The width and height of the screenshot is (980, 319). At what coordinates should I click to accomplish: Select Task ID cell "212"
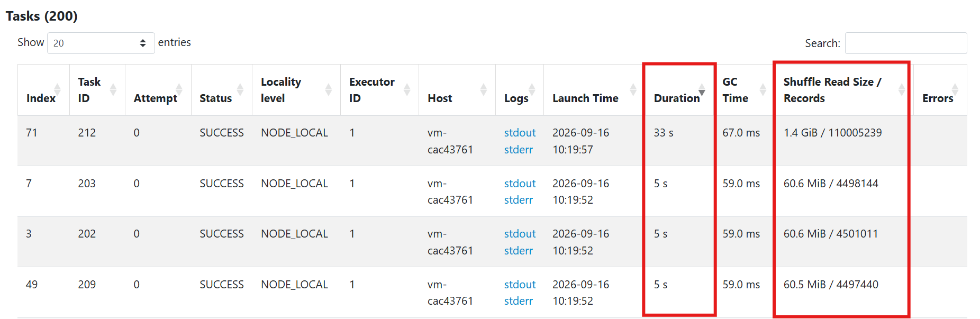pos(87,133)
